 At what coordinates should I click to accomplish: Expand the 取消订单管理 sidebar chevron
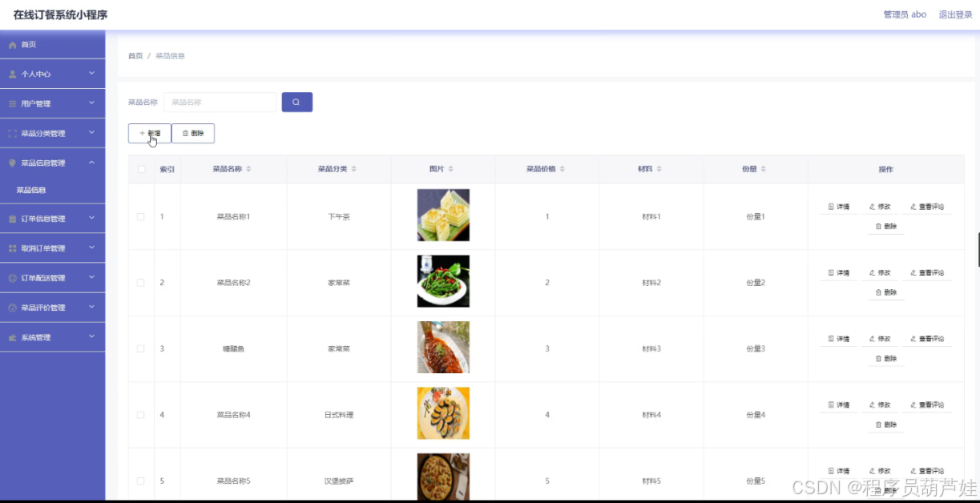91,247
